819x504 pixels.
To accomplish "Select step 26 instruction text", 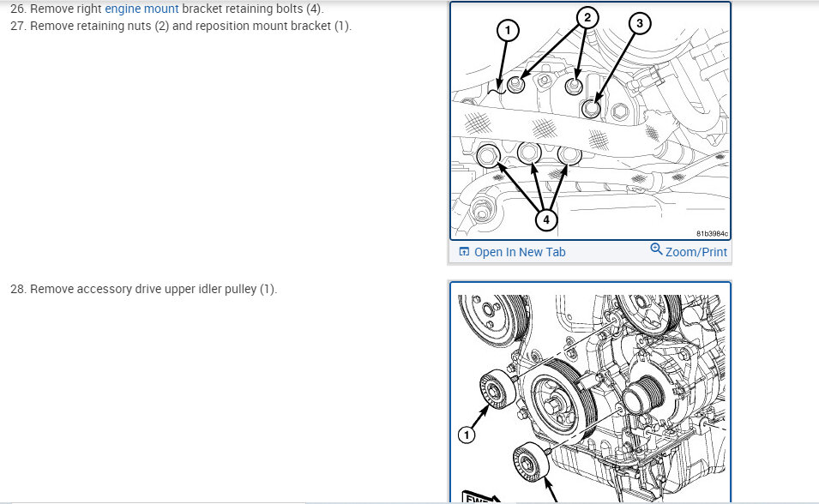I will [x=167, y=9].
